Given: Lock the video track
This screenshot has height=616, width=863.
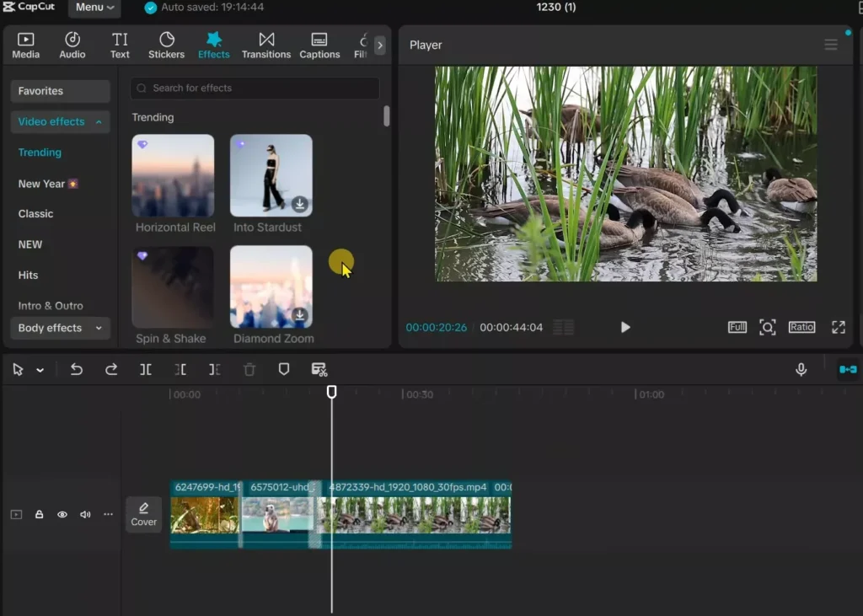Looking at the screenshot, I should pos(39,514).
